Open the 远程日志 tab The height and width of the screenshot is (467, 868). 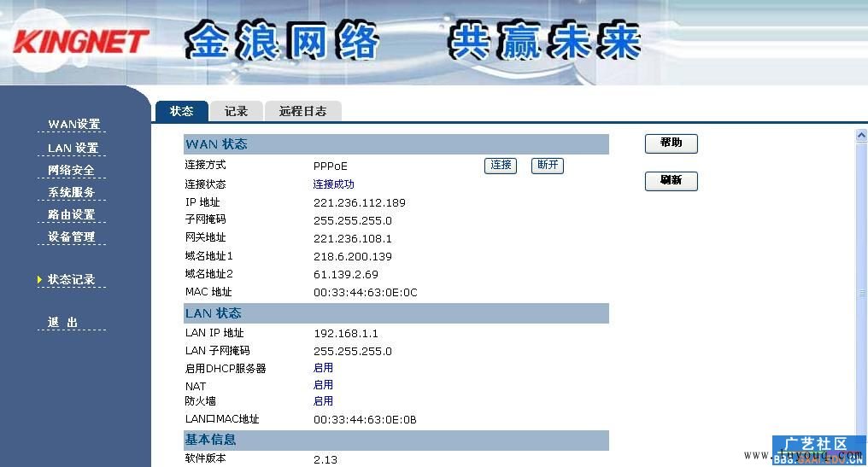point(302,111)
